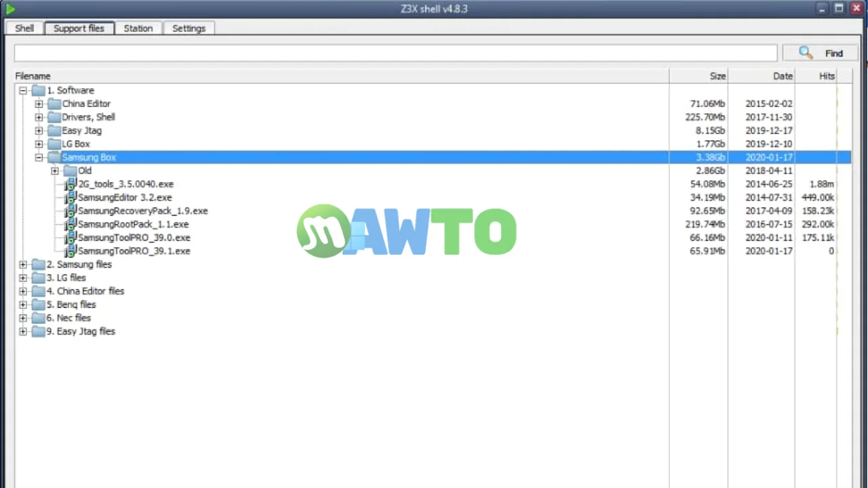Click the 5. Benq files folder icon
The image size is (868, 488).
[39, 304]
